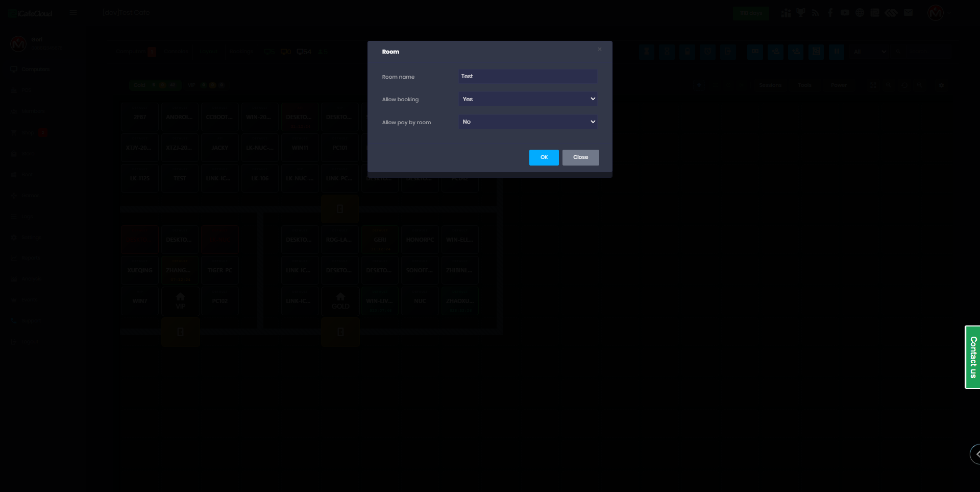This screenshot has height=492, width=980.
Task: Select the 2F87 computer tile
Action: pyautogui.click(x=140, y=117)
